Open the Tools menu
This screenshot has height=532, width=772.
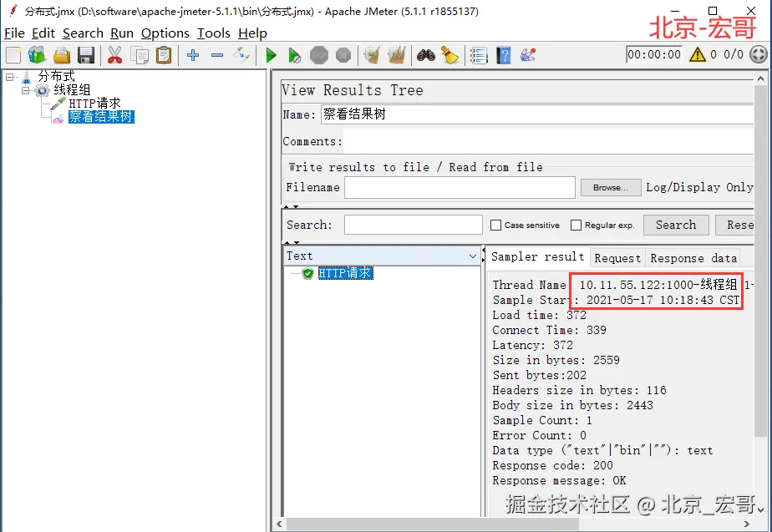214,33
